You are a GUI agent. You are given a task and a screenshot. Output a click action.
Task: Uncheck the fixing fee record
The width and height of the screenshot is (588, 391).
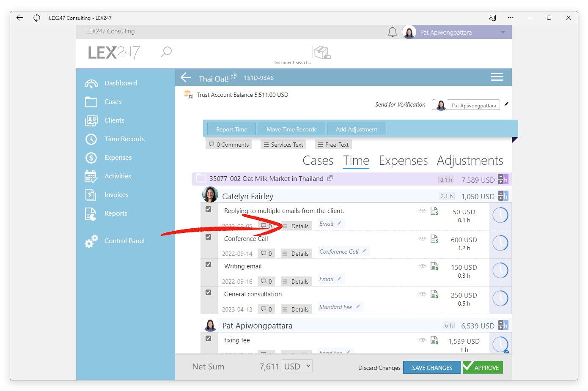208,339
